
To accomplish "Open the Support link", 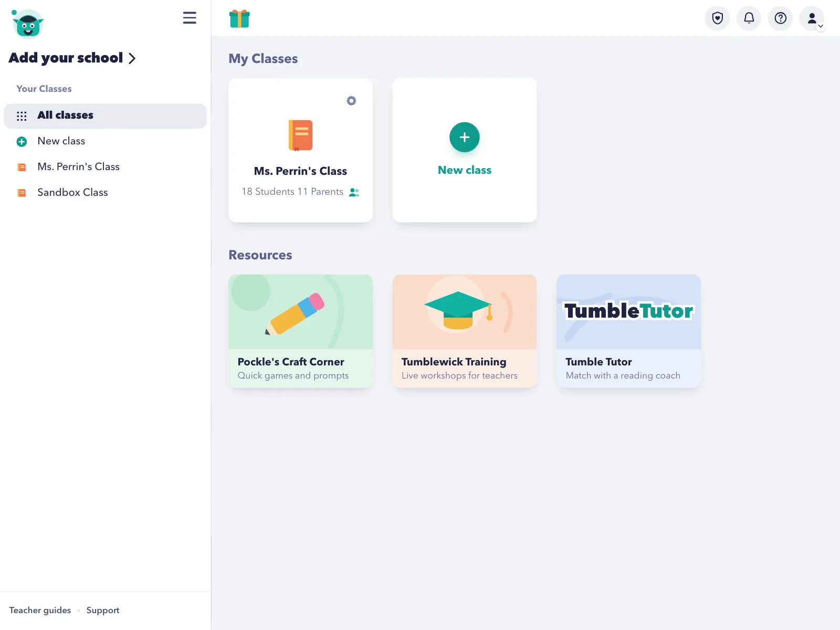I will [103, 610].
